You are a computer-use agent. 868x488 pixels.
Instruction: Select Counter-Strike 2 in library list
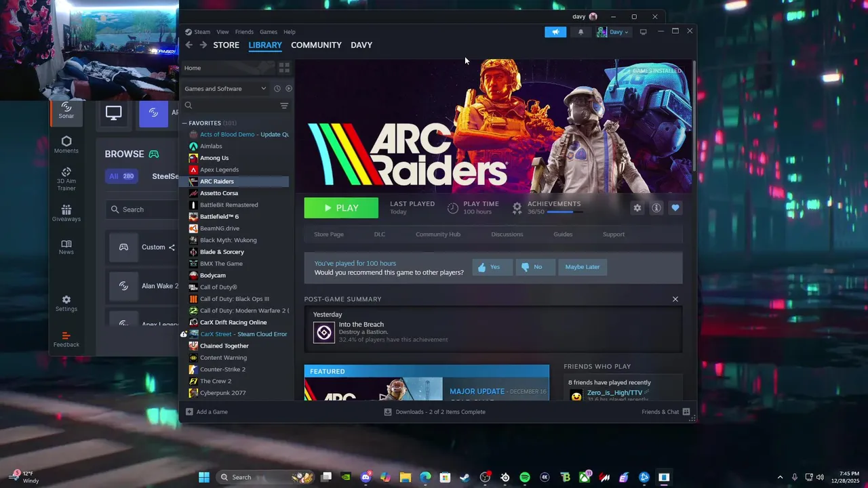235,369
